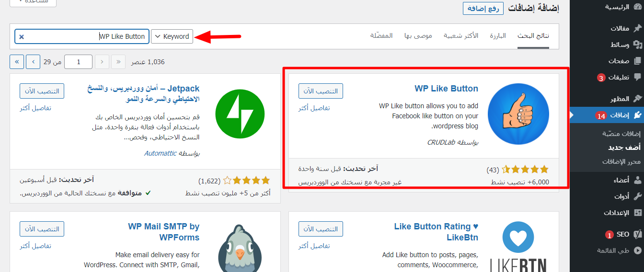Click the media icon beside وسائط
This screenshot has width=644, height=272.
click(637, 45)
